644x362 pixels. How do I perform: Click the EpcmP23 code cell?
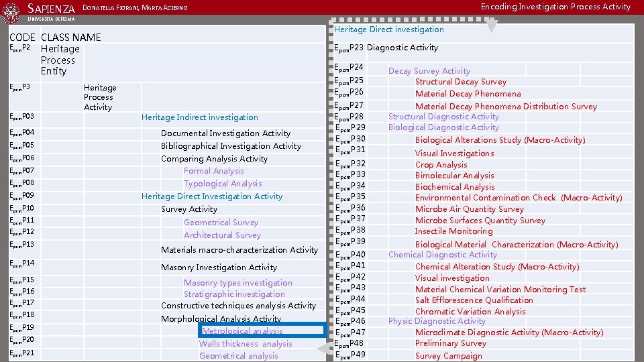click(x=349, y=48)
